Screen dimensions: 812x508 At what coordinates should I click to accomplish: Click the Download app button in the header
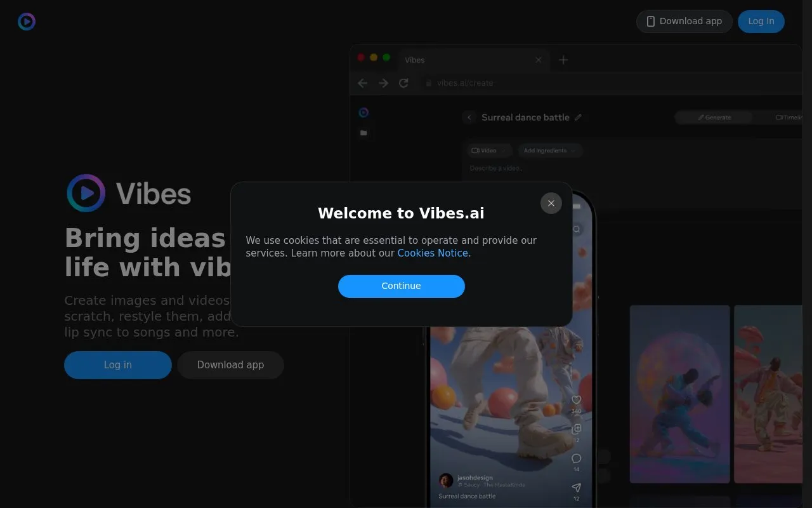(684, 22)
